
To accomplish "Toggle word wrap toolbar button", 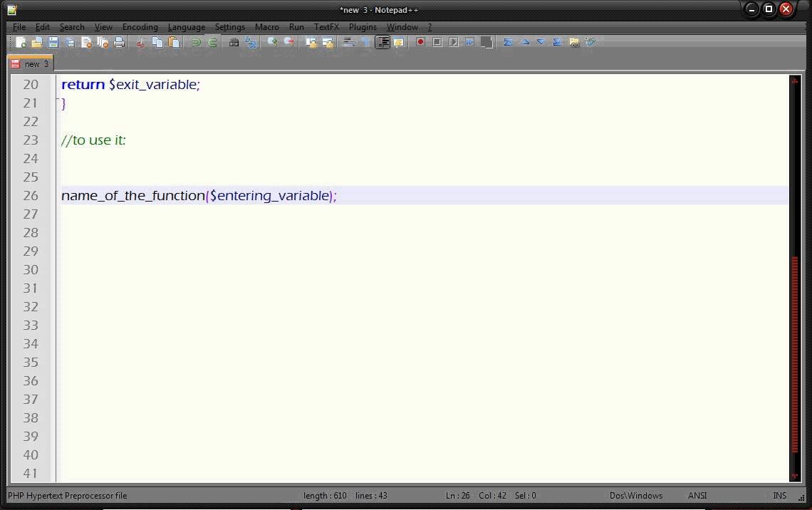I will pos(348,43).
